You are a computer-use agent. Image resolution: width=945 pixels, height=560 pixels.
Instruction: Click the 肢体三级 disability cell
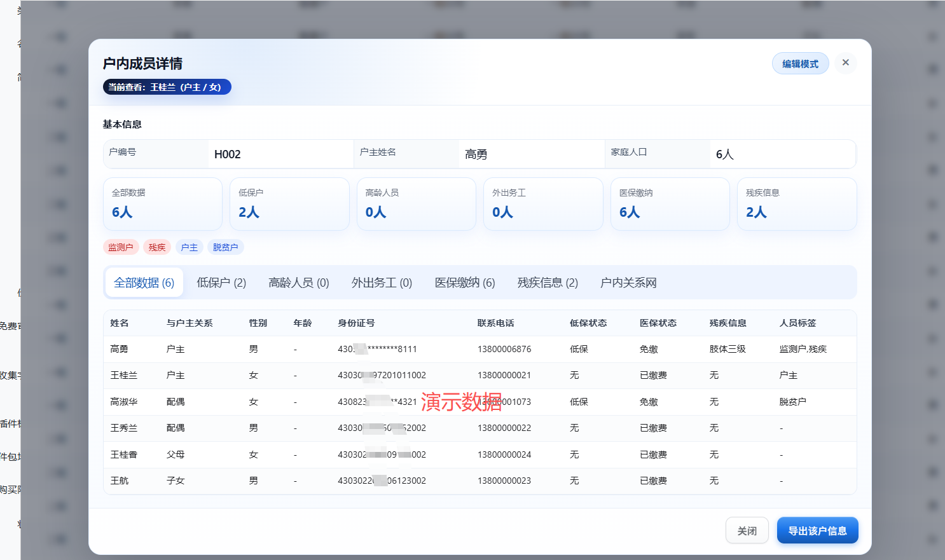click(x=728, y=349)
